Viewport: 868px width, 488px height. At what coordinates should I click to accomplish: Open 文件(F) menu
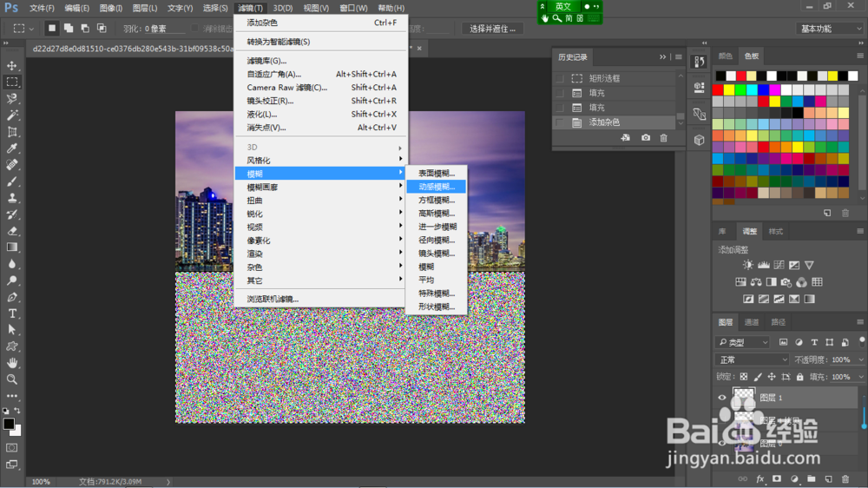pyautogui.click(x=42, y=8)
